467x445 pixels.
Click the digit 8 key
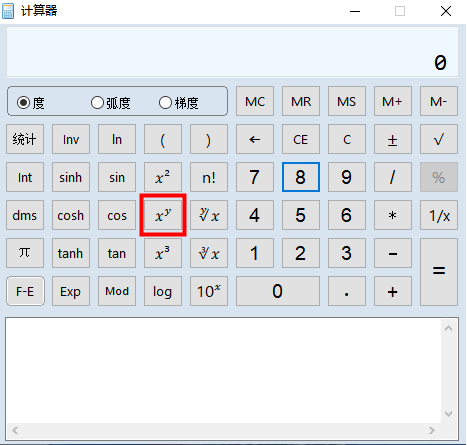tap(301, 177)
